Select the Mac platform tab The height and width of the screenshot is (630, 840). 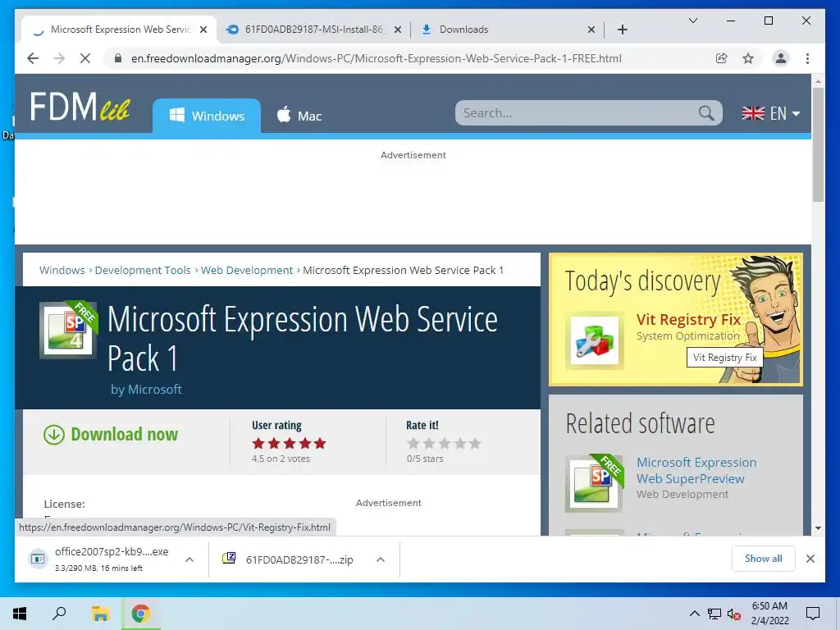tap(299, 116)
